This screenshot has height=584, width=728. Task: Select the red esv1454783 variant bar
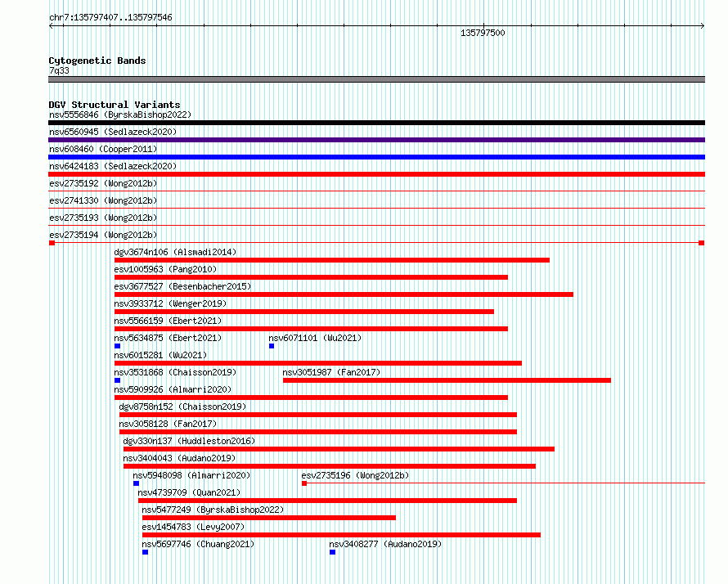click(341, 535)
